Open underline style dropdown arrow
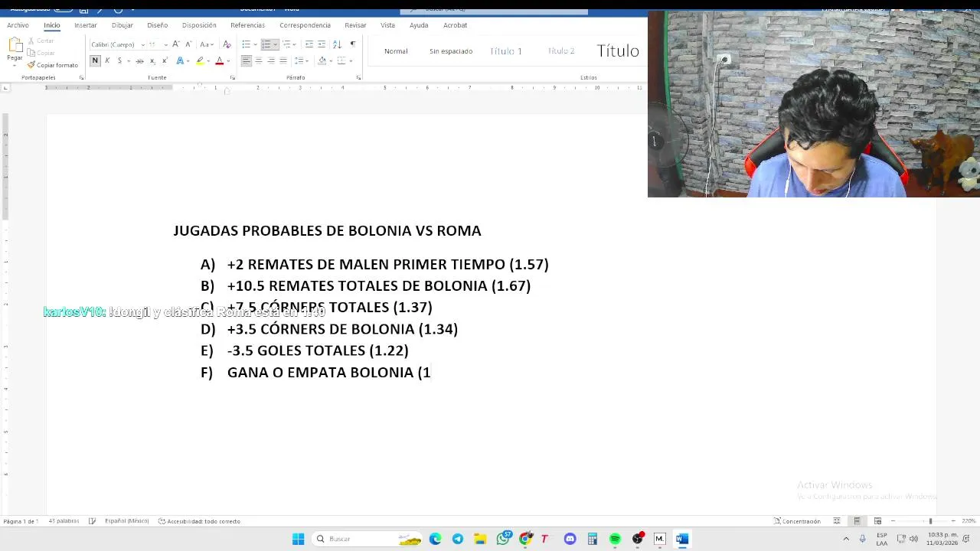 [128, 60]
